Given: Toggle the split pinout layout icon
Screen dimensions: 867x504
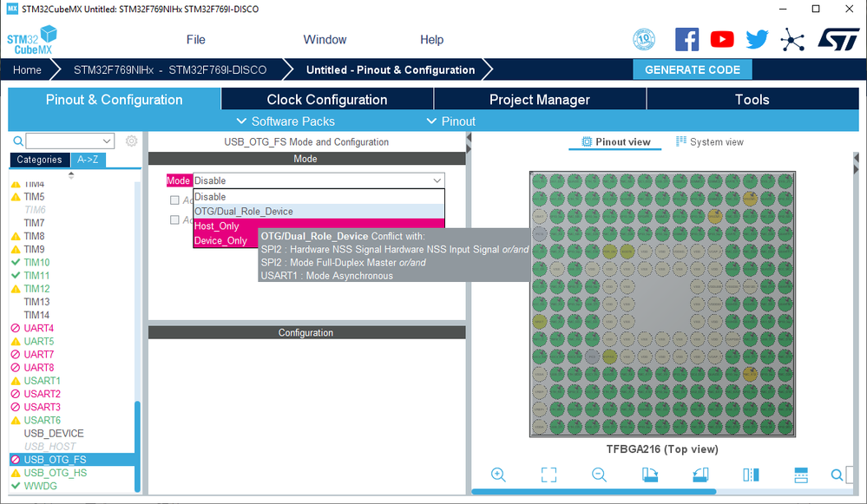Looking at the screenshot, I should pos(801,475).
